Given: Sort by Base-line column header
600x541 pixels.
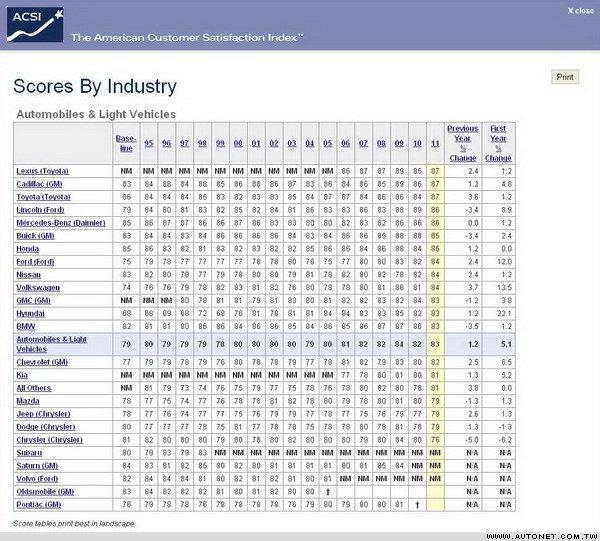Looking at the screenshot, I should [126, 143].
